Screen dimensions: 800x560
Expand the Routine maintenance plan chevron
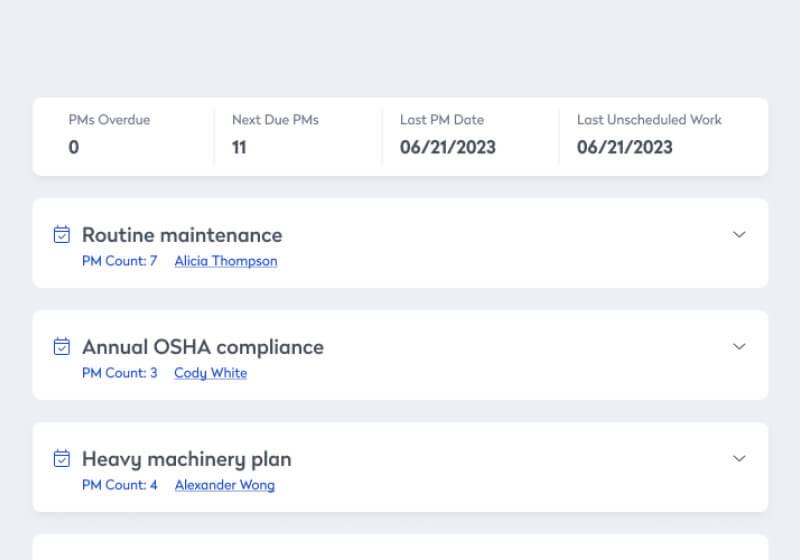coord(739,235)
